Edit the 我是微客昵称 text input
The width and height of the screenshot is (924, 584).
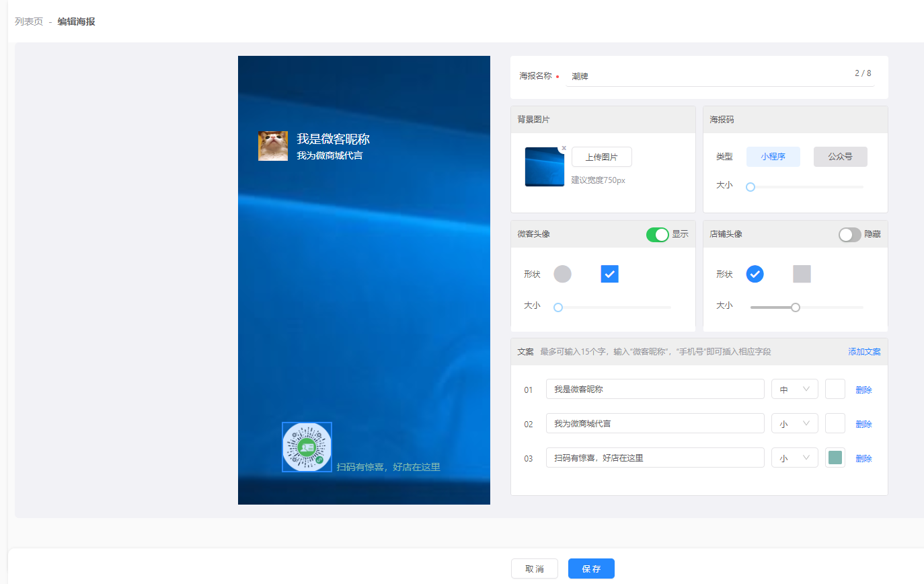655,390
